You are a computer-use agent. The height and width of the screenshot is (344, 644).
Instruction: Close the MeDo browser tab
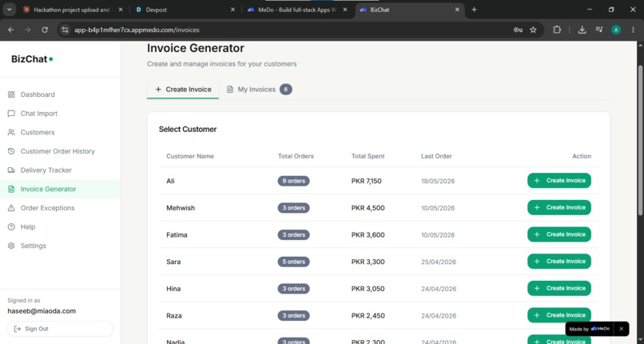(x=345, y=10)
